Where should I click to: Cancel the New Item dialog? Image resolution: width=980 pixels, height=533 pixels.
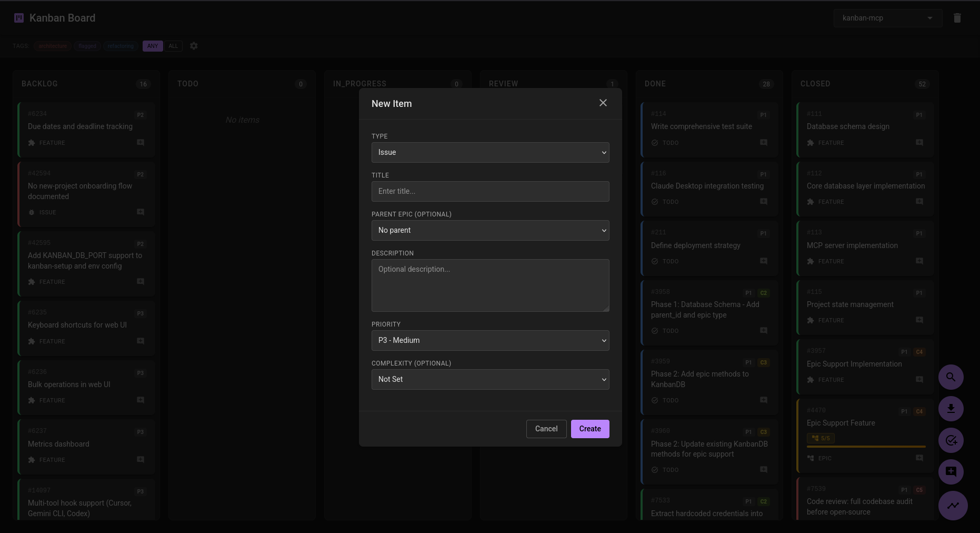click(x=546, y=429)
